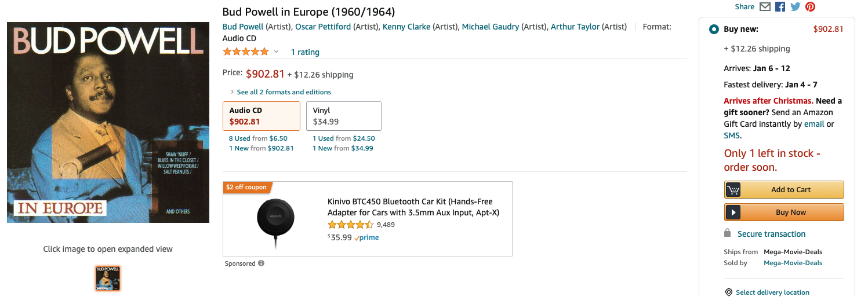Click the sponsored info icon
The height and width of the screenshot is (297, 868).
click(x=261, y=263)
